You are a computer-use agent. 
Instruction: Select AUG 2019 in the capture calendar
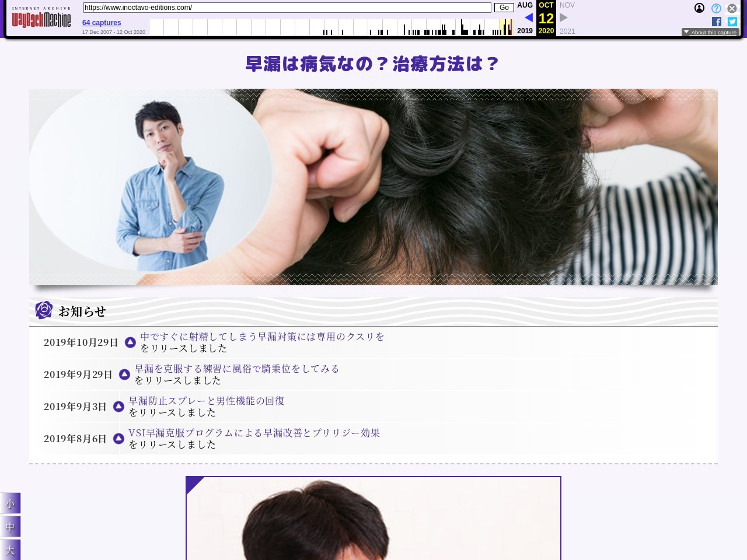(525, 6)
